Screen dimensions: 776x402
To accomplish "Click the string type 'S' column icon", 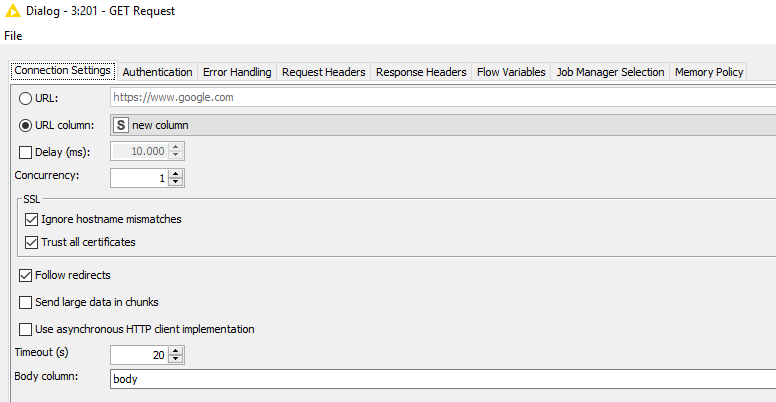I will (x=121, y=125).
